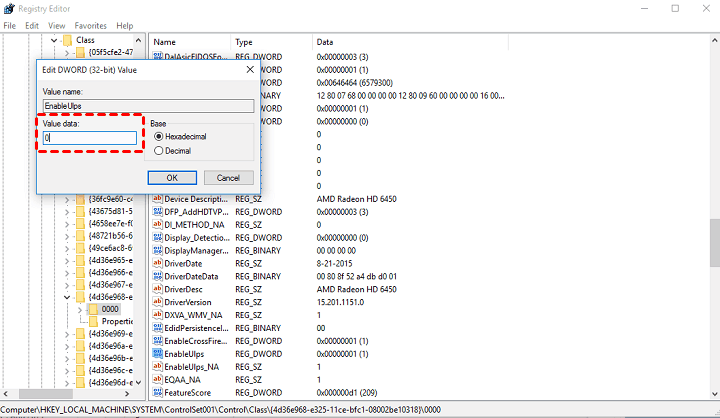This screenshot has height=418, width=720.
Task: Click the EnableCrossFire DWORD icon
Action: pyautogui.click(x=158, y=341)
